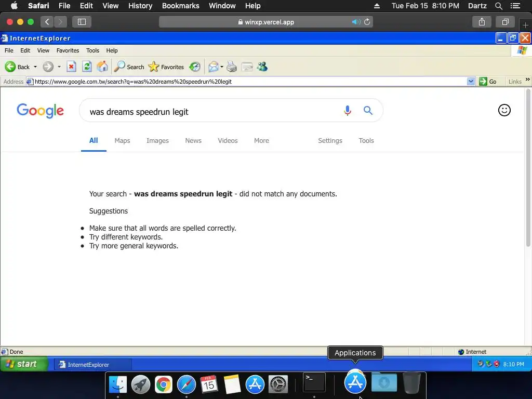This screenshot has height=399, width=532.
Task: Toggle Safari sidebar button
Action: point(82,22)
